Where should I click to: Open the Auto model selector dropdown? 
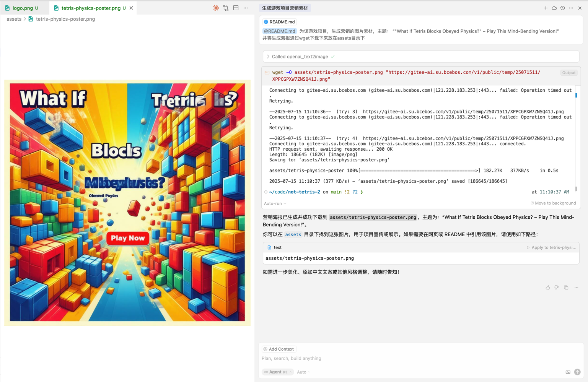(303, 372)
